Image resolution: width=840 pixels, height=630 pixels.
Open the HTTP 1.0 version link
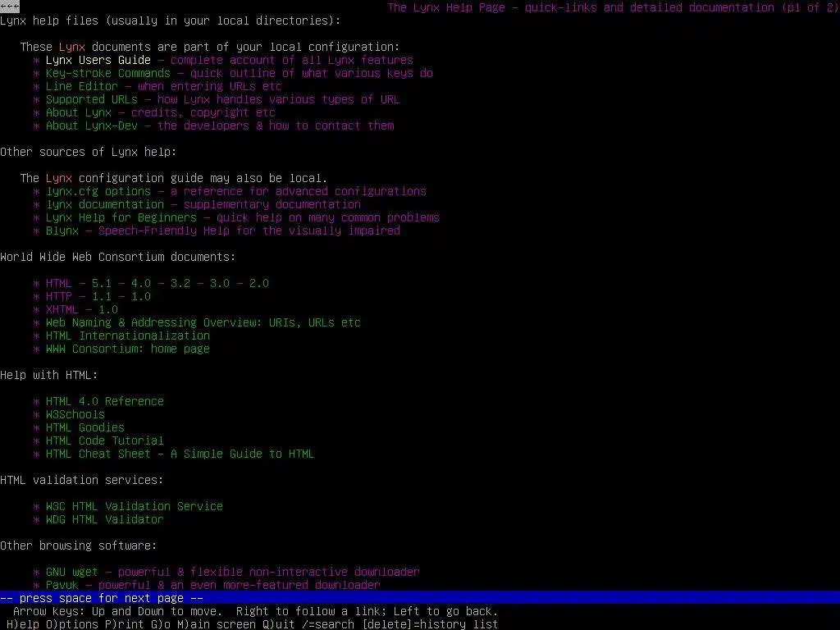(141, 296)
